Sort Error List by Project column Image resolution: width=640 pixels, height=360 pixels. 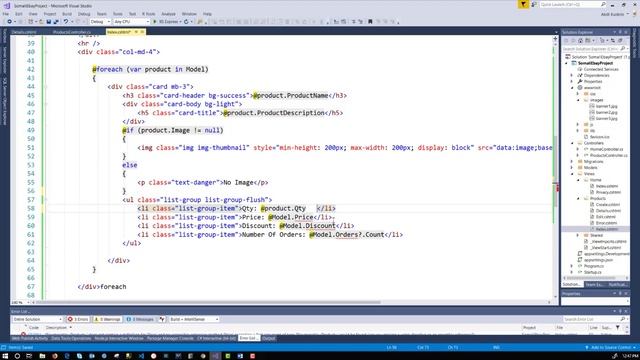pyautogui.click(x=529, y=327)
